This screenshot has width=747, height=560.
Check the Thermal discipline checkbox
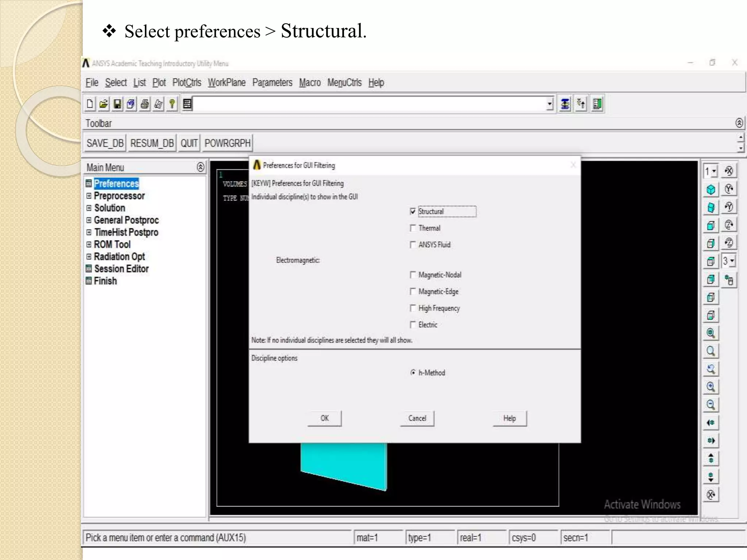(413, 228)
